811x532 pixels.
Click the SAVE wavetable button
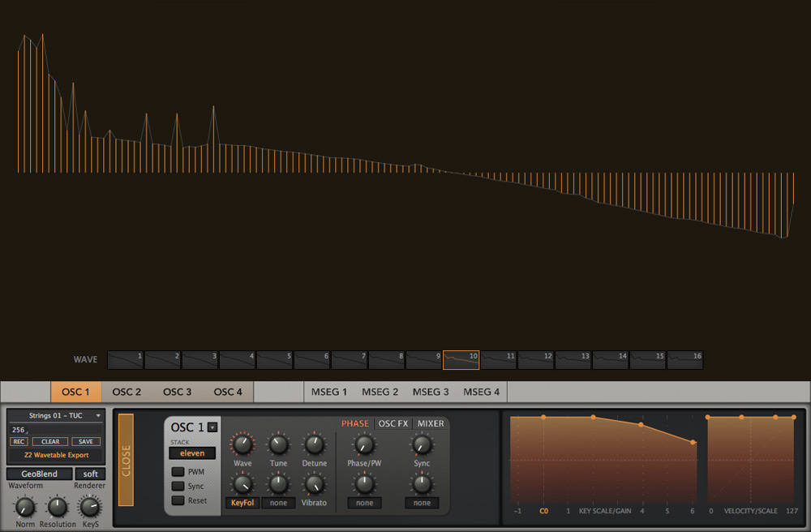coord(86,442)
